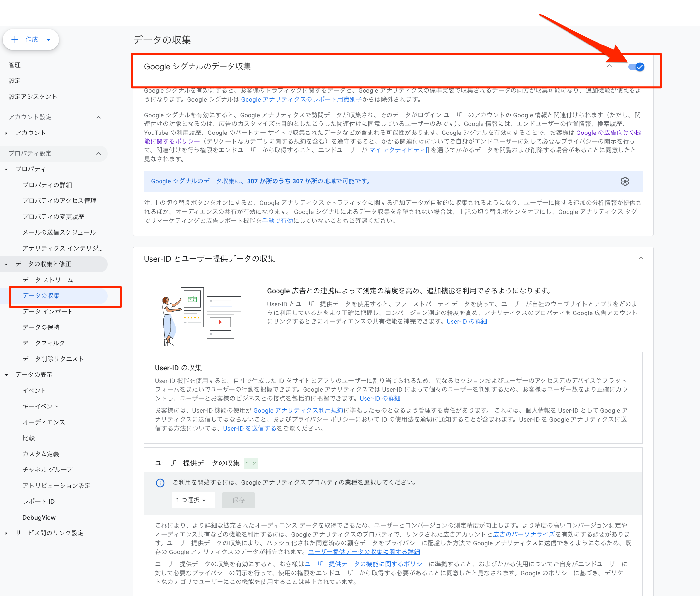Open キーイベント page
This screenshot has height=596, width=700.
coord(41,406)
